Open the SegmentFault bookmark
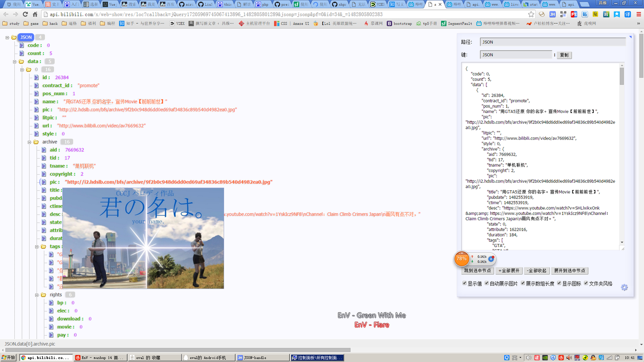644x362 pixels. [457, 23]
